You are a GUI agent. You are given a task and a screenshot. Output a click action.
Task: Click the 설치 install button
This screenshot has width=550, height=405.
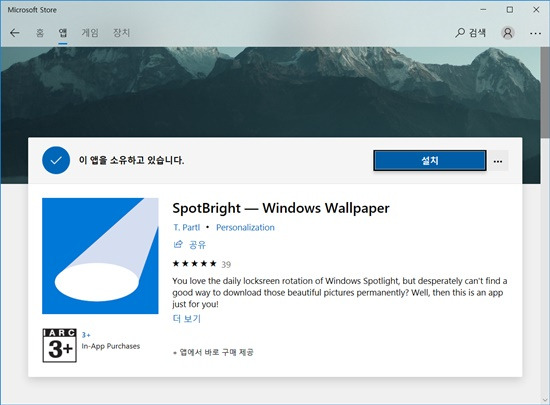click(x=430, y=161)
